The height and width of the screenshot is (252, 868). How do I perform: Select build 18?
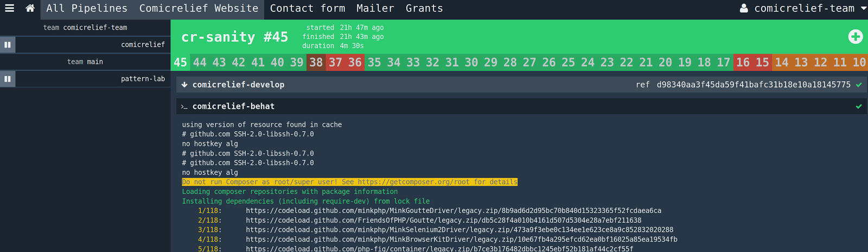point(705,62)
